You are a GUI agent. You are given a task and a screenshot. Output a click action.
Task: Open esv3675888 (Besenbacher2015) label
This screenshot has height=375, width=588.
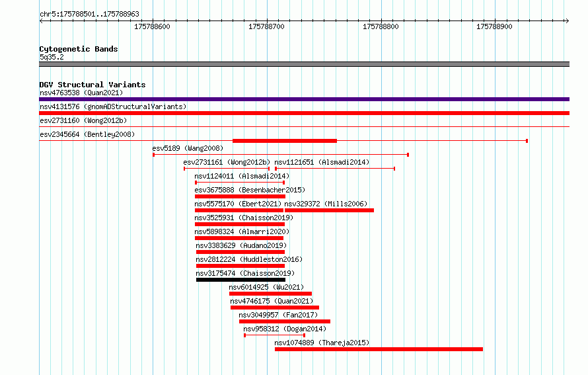pyautogui.click(x=250, y=190)
